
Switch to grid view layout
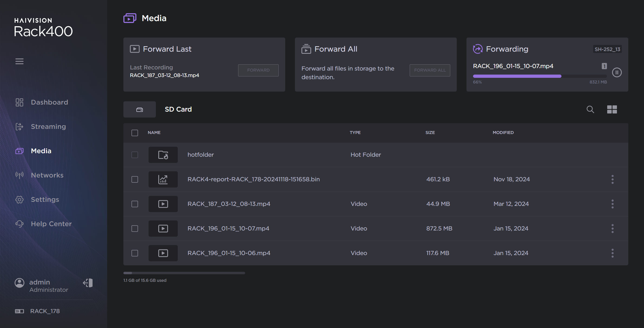coord(612,109)
